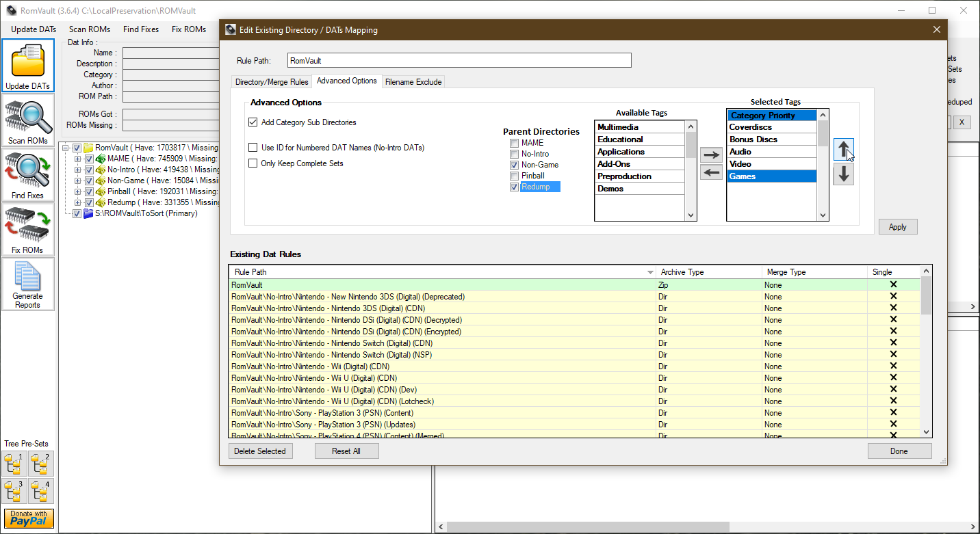The height and width of the screenshot is (534, 980).
Task: Check Pinball parent directory checkbox
Action: click(x=514, y=176)
